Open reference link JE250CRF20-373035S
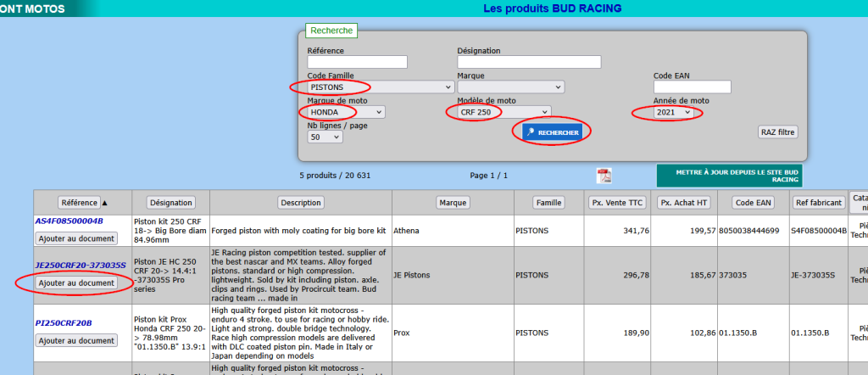Screen dimensions: 868x375 (81, 266)
